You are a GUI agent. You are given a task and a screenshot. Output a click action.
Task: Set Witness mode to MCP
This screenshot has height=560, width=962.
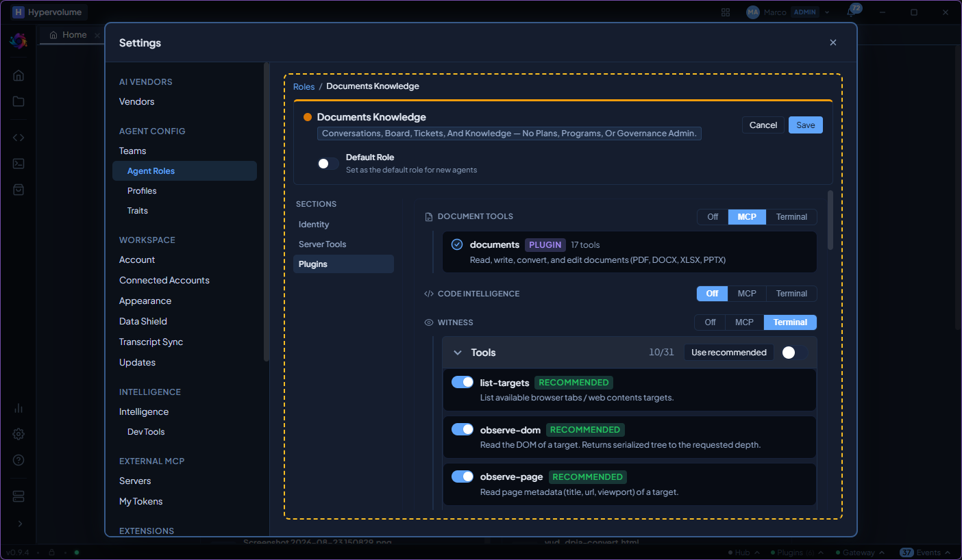[744, 322]
